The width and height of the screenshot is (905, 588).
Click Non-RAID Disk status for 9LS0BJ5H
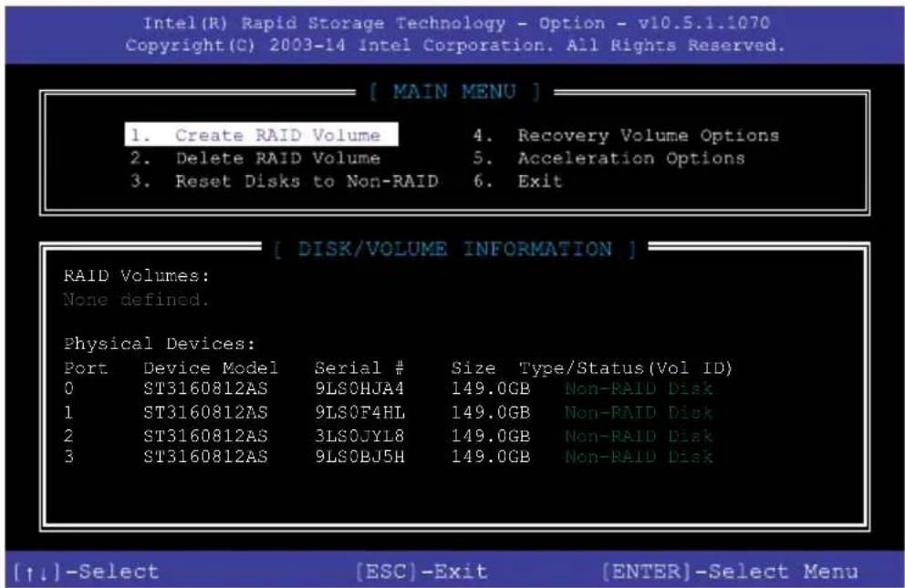pyautogui.click(x=639, y=457)
